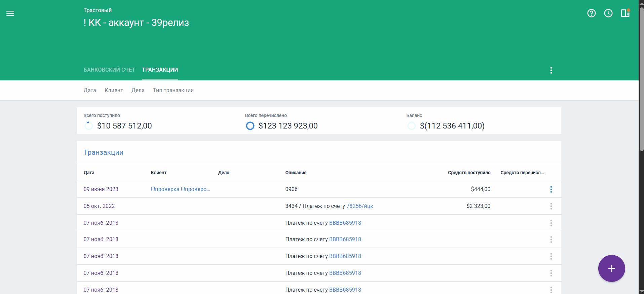The image size is (644, 294).
Task: Open the account header three-dot menu
Action: pyautogui.click(x=551, y=70)
